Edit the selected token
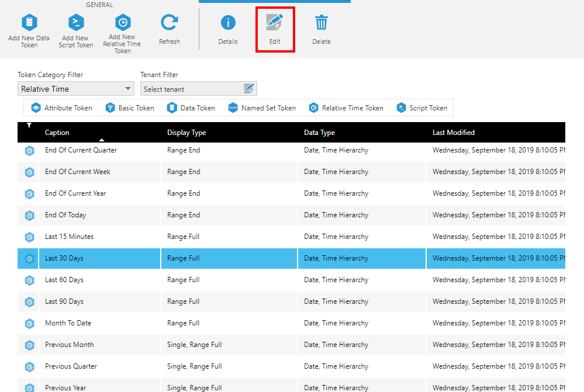Image resolution: width=584 pixels, height=392 pixels. (275, 23)
